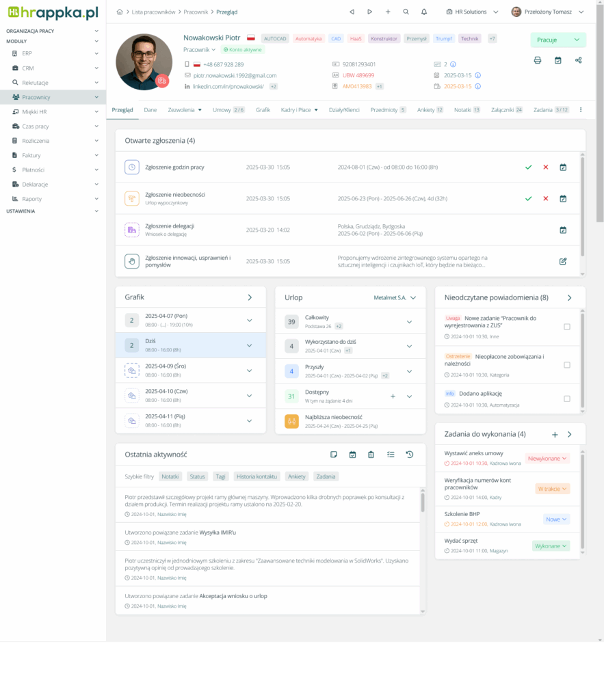
Task: Click the Otwarte zgłoszenia panel scrollbar
Action: click(x=581, y=205)
